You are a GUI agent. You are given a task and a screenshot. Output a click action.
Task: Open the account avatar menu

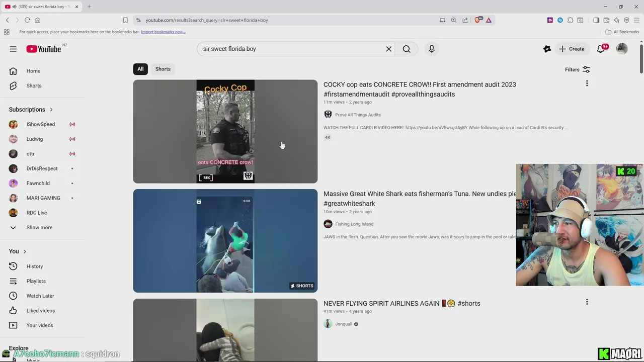click(x=622, y=49)
